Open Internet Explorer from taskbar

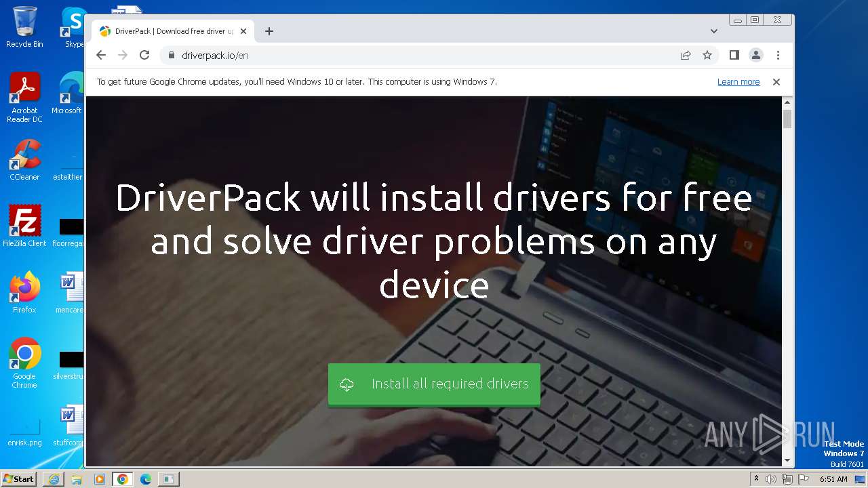tap(54, 479)
